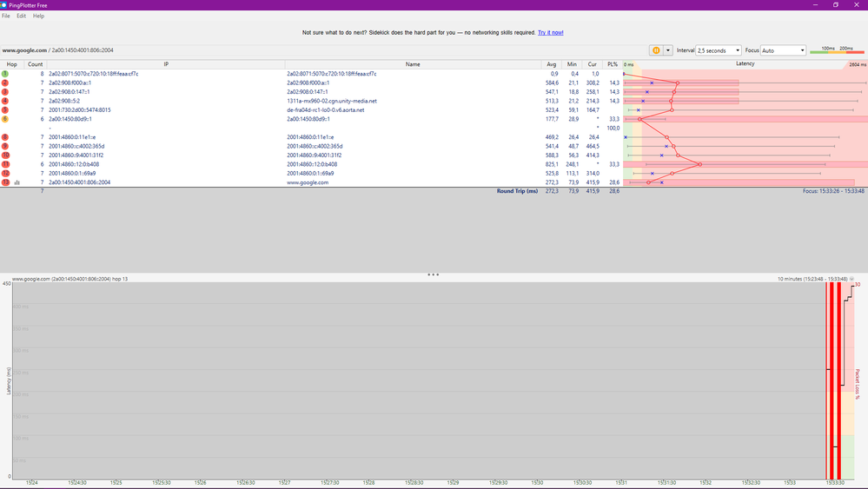
Task: Select IP '2001:730:2d00::5474:8015' in hop 5
Action: [80, 110]
